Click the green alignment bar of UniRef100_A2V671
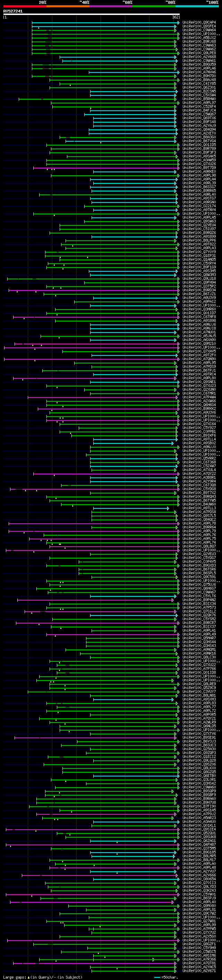The height and width of the screenshot is (980, 222). coord(134,971)
